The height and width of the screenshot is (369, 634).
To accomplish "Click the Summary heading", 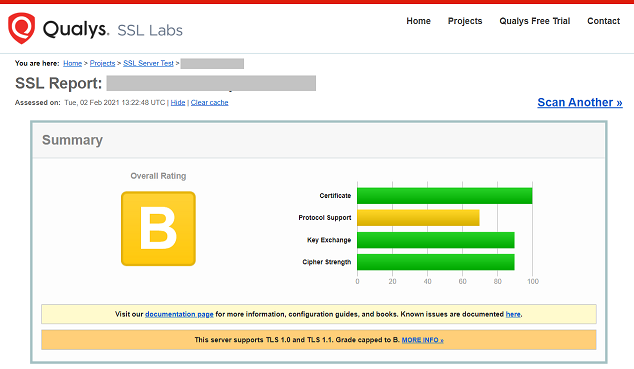I will (x=72, y=140).
